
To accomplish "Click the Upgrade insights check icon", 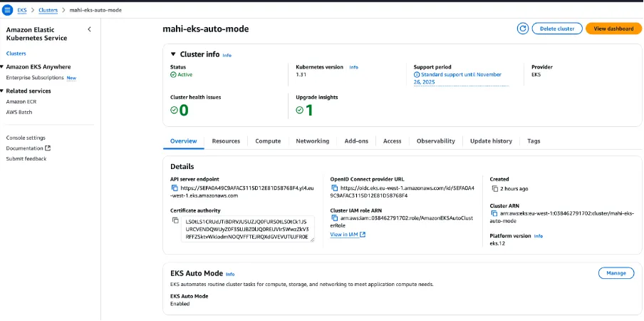I will [300, 110].
